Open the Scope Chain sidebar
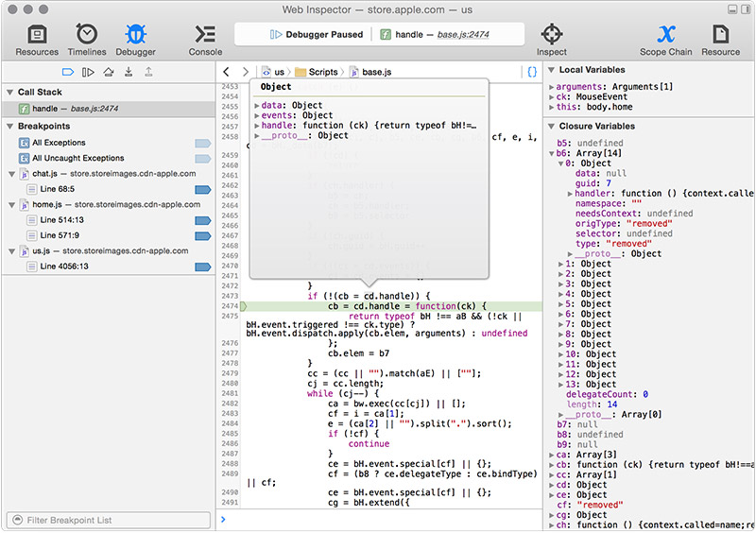This screenshot has height=533, width=756. [x=666, y=40]
